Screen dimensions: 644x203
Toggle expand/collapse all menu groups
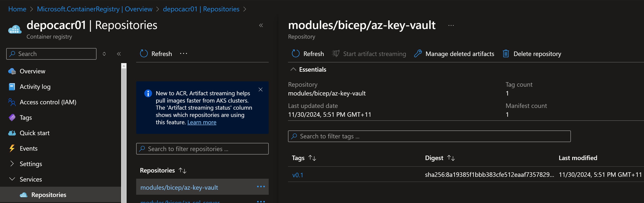pyautogui.click(x=104, y=54)
